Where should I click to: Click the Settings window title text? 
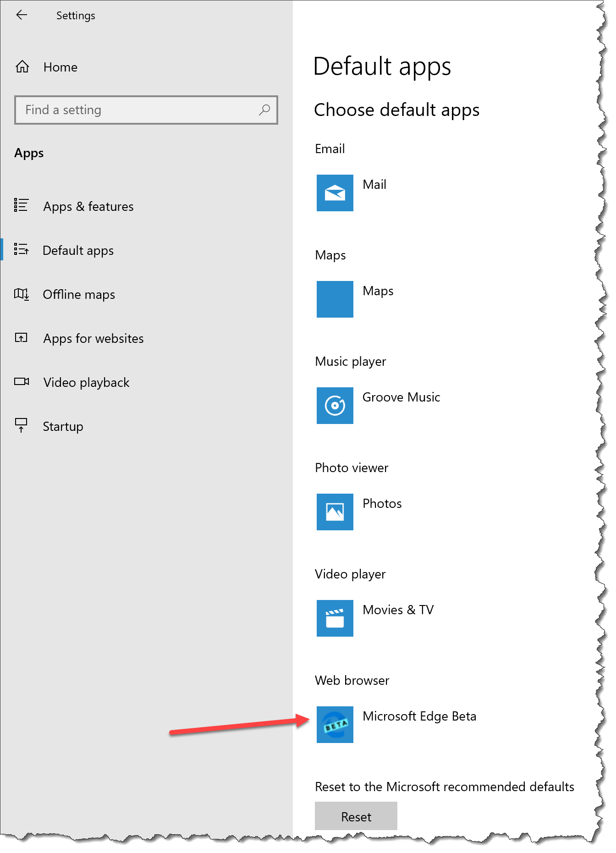tap(76, 16)
